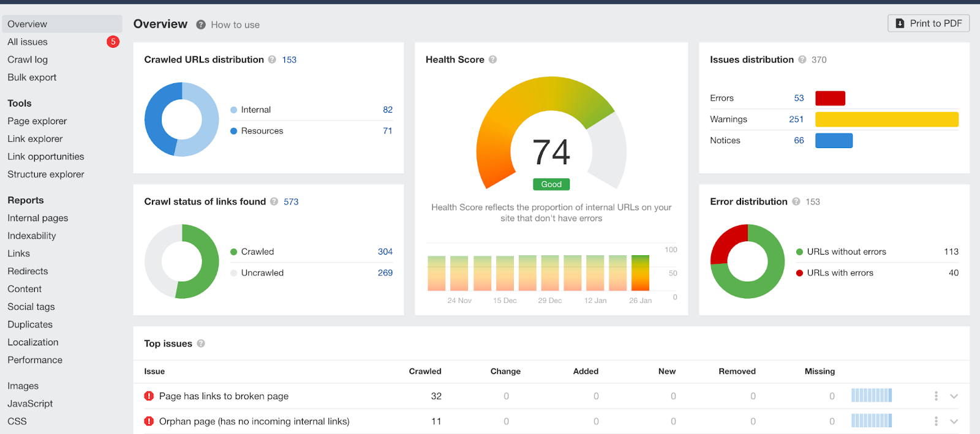Open Indexability report

[x=32, y=236]
